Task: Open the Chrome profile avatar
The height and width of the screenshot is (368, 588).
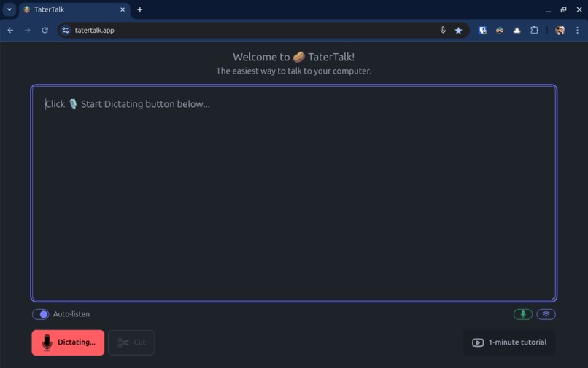Action: tap(560, 31)
